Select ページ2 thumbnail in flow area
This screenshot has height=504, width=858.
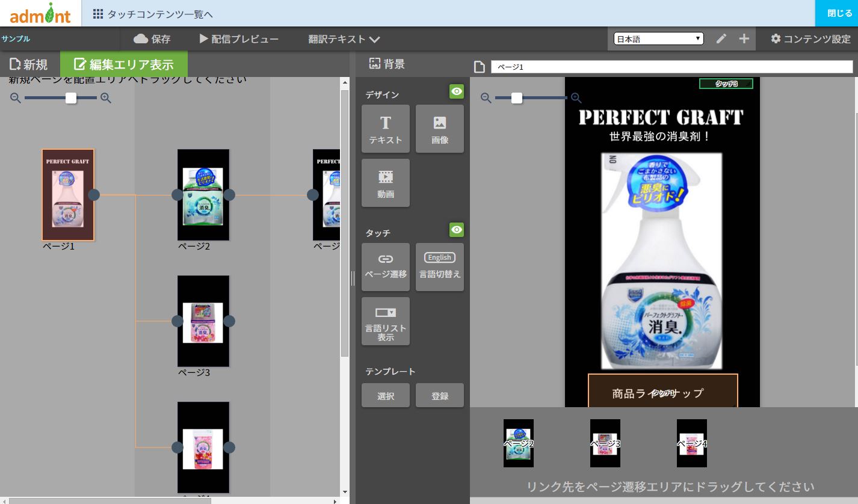pyautogui.click(x=203, y=195)
